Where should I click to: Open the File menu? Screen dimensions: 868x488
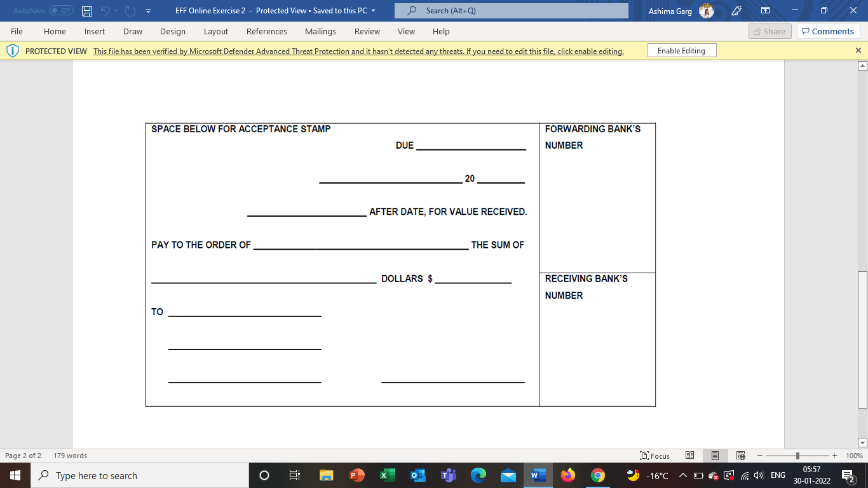click(16, 31)
